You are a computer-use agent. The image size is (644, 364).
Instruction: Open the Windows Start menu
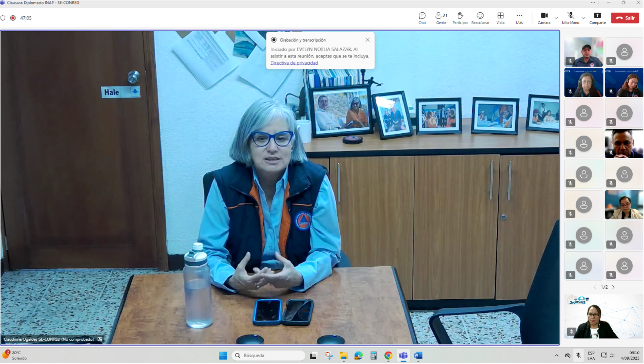pyautogui.click(x=223, y=356)
